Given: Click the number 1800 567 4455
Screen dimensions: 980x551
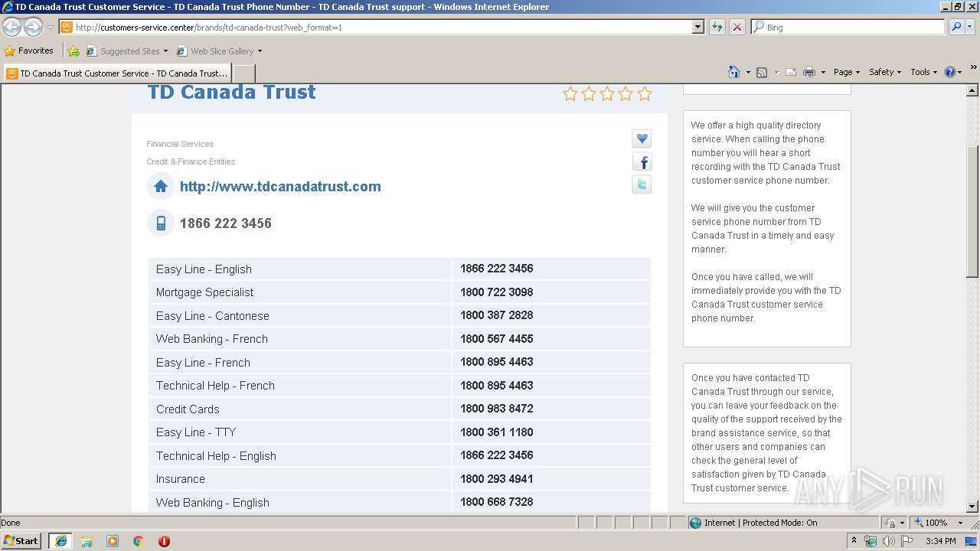Looking at the screenshot, I should 496,338.
